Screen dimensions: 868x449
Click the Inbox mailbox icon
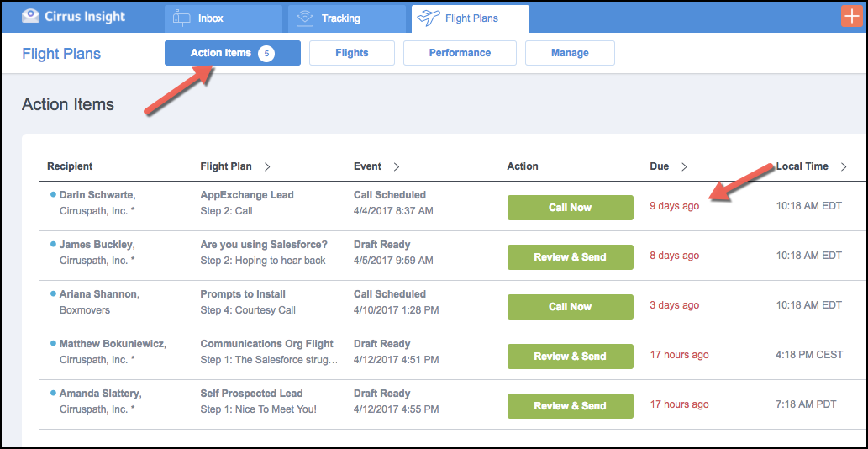coord(181,18)
